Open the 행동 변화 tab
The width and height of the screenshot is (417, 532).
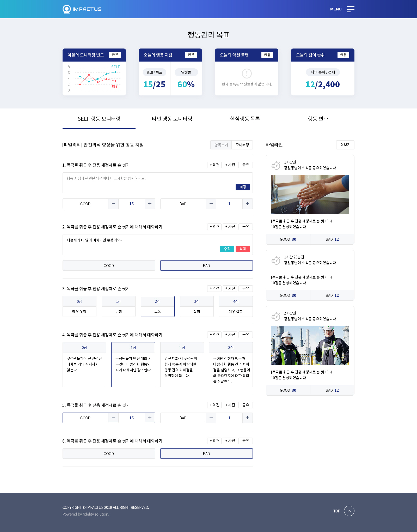pyautogui.click(x=318, y=119)
